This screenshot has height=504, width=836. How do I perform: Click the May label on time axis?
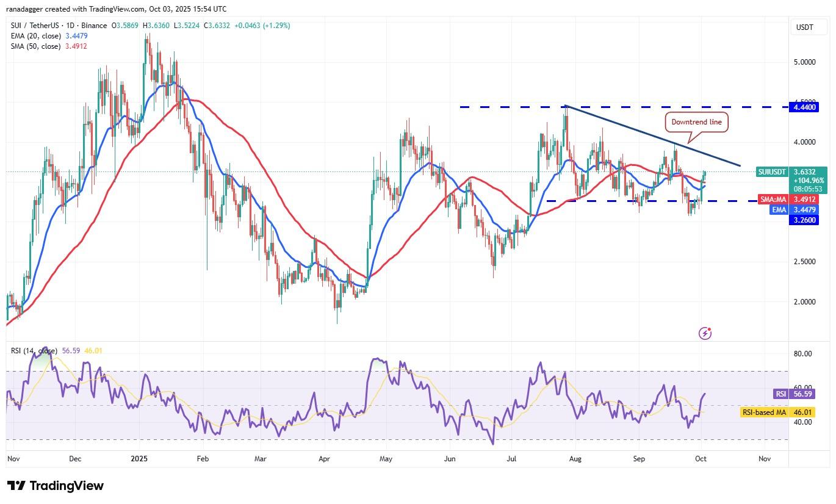(386, 458)
